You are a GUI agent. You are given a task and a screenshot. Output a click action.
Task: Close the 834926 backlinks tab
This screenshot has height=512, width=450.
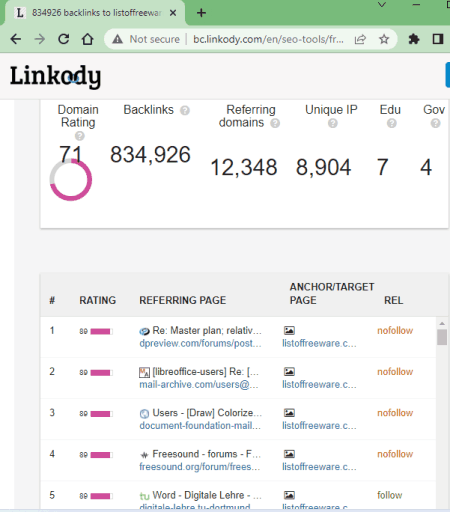click(x=173, y=13)
